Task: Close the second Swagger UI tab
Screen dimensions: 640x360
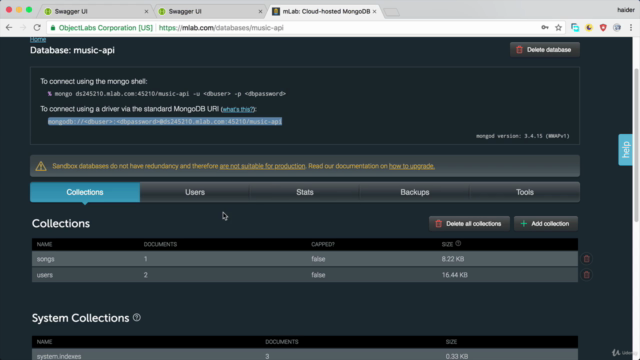Action: tap(260, 11)
